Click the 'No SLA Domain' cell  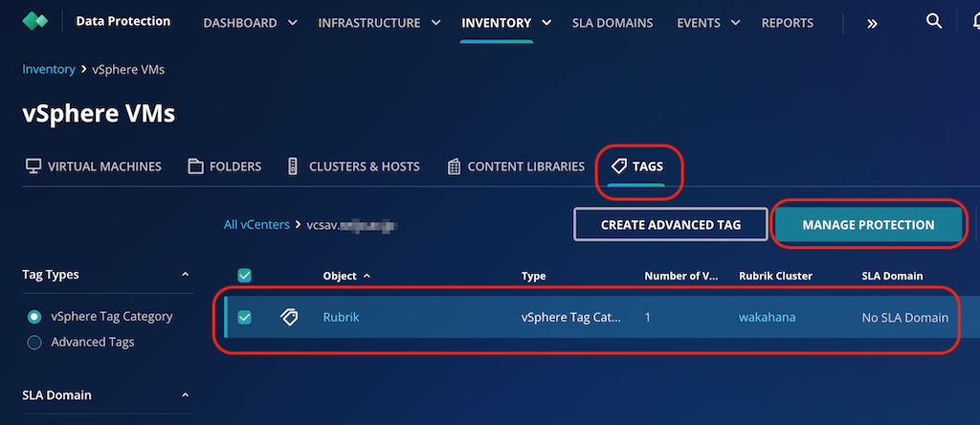(905, 318)
